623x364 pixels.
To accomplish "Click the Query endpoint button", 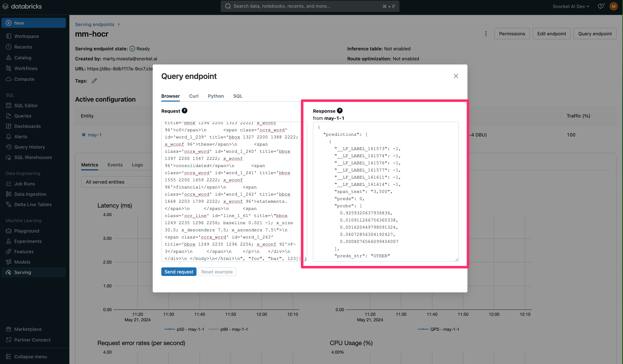I will pos(595,34).
